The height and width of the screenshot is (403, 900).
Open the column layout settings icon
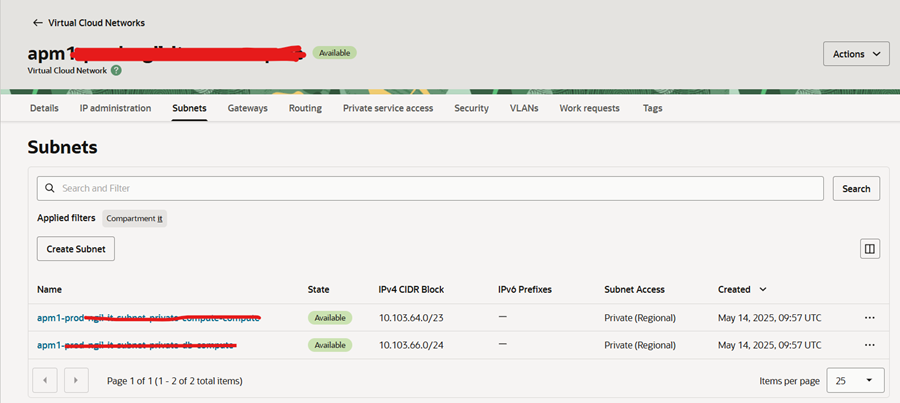point(869,249)
